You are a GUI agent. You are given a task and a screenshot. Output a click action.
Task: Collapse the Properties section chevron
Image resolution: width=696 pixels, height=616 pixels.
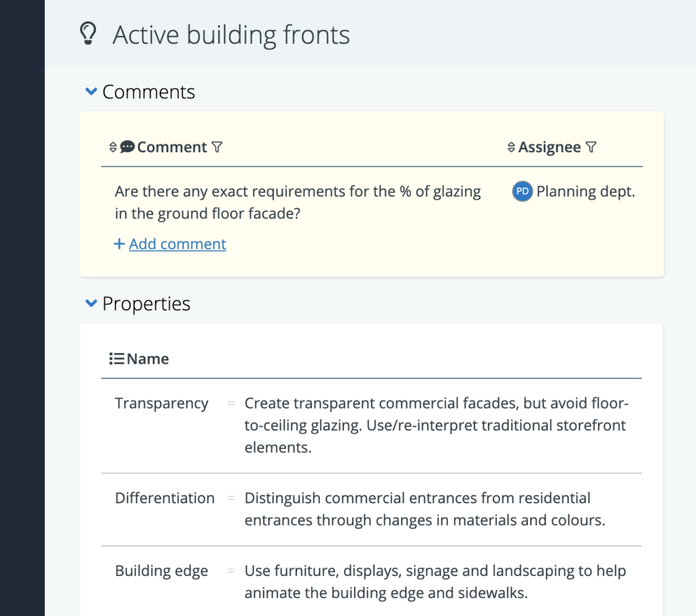pos(91,303)
